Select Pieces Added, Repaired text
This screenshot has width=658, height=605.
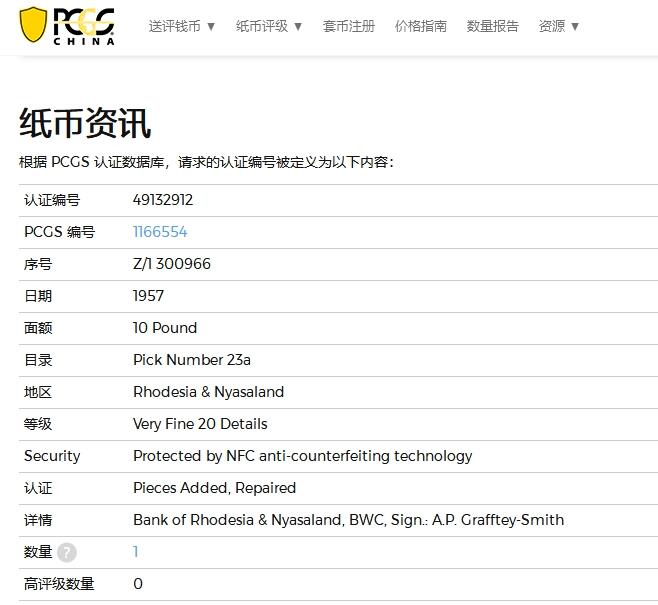click(x=214, y=488)
